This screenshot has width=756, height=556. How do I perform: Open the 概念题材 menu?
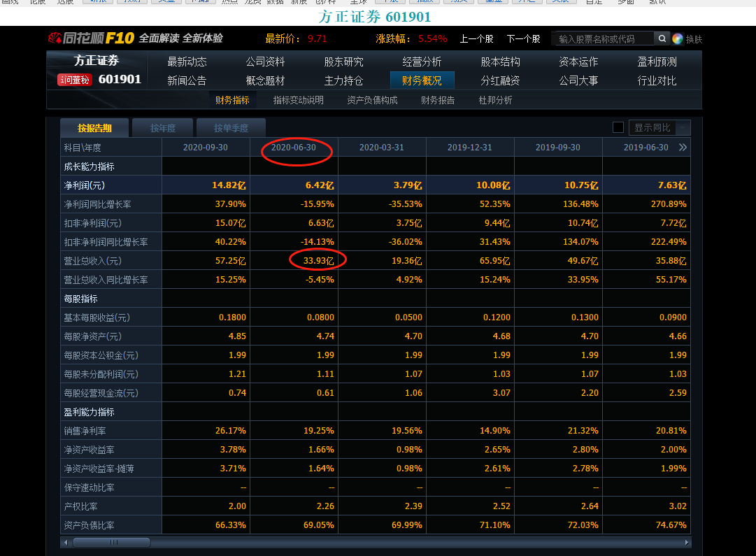[x=265, y=80]
